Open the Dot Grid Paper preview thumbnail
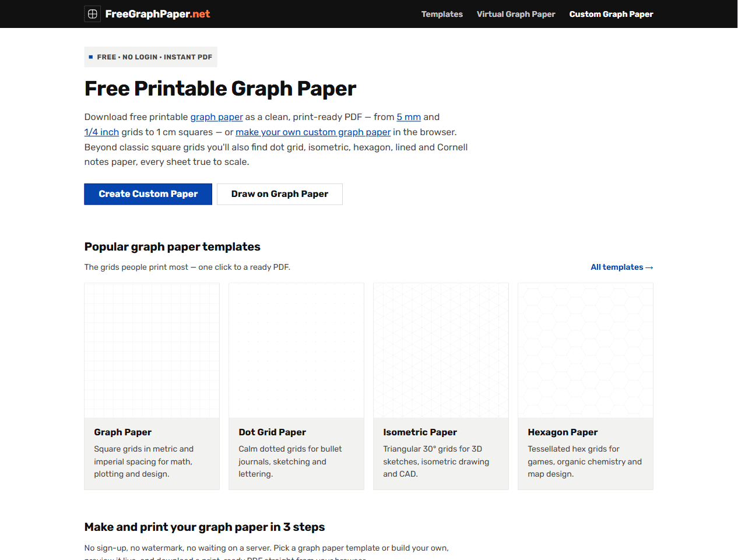The height and width of the screenshot is (560, 738). coord(296,350)
